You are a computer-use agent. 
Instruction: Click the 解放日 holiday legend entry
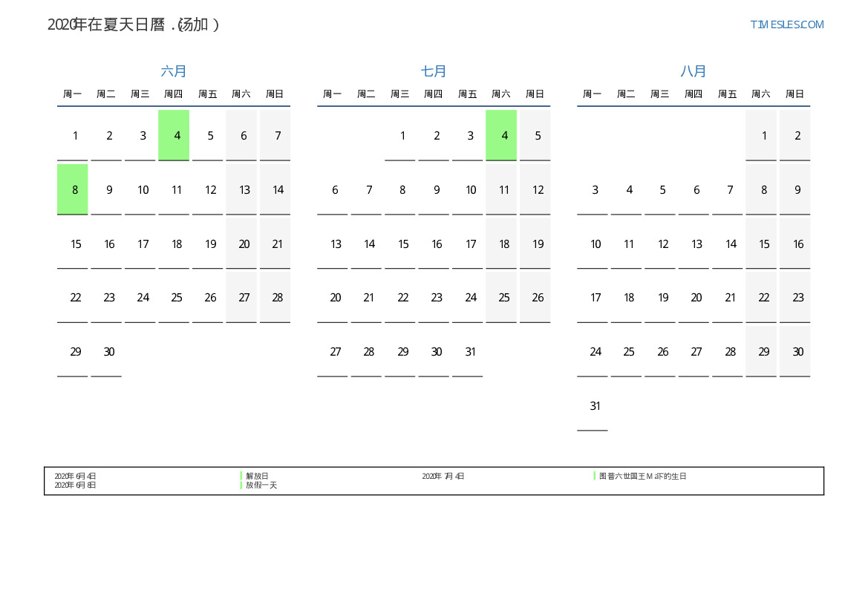coord(257,476)
